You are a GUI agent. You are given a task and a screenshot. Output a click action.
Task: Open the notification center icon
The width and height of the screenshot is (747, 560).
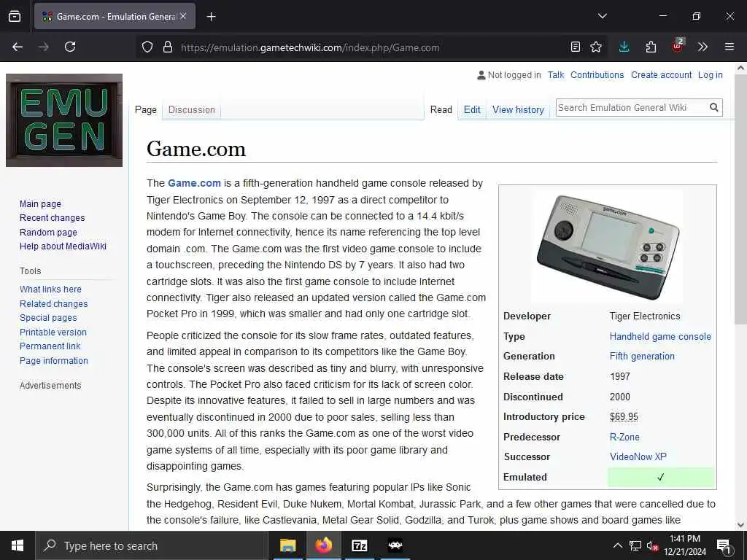723,545
